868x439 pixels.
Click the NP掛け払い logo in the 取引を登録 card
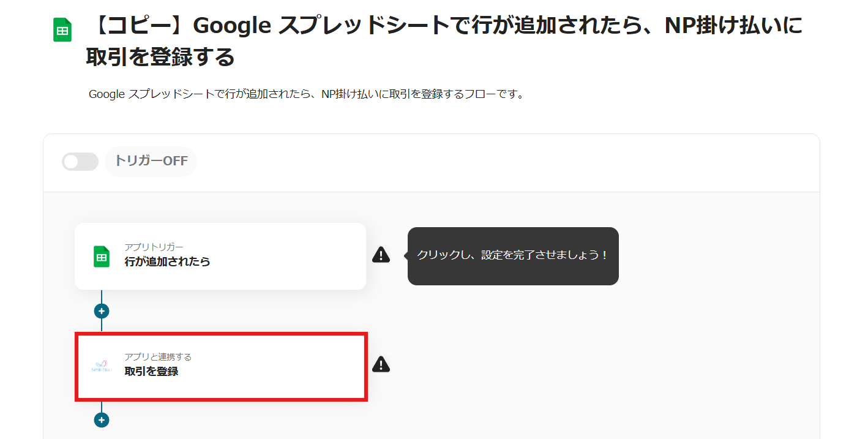click(x=102, y=367)
